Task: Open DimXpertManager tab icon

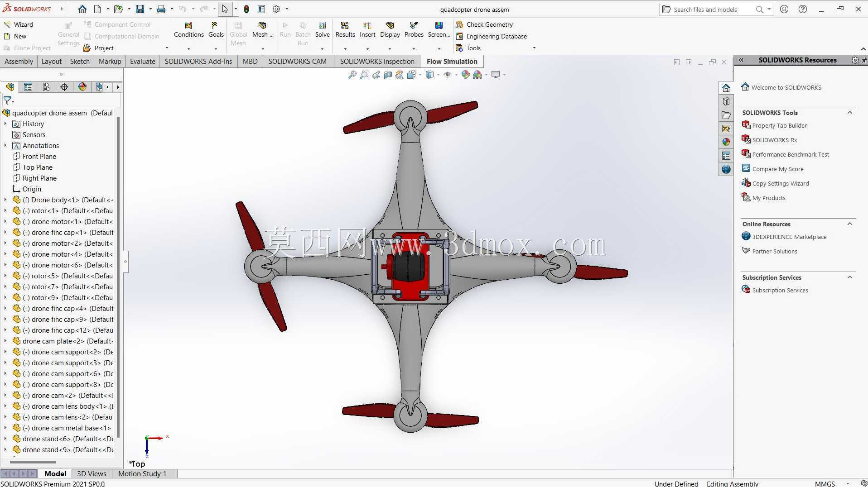Action: click(x=64, y=87)
